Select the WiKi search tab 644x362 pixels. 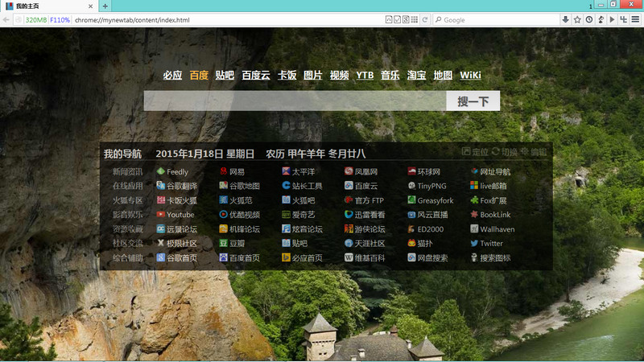pyautogui.click(x=470, y=76)
